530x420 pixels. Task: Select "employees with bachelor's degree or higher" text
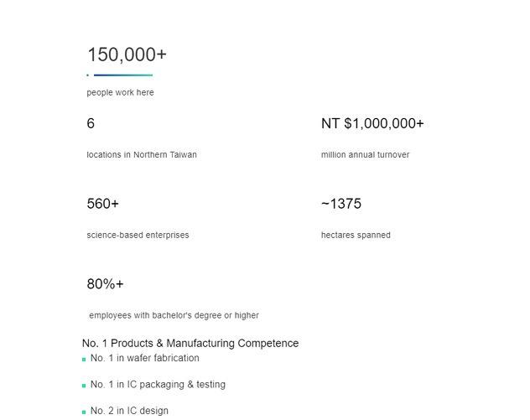pyautogui.click(x=174, y=316)
